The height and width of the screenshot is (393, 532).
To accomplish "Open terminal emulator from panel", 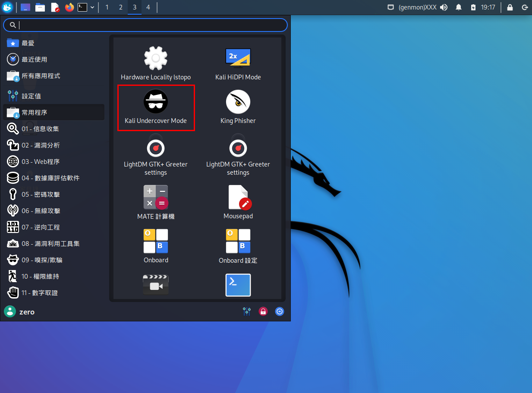I will (x=82, y=7).
